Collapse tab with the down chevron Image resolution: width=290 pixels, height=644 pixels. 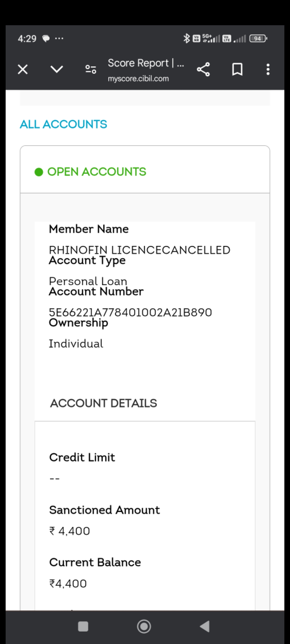coord(57,69)
